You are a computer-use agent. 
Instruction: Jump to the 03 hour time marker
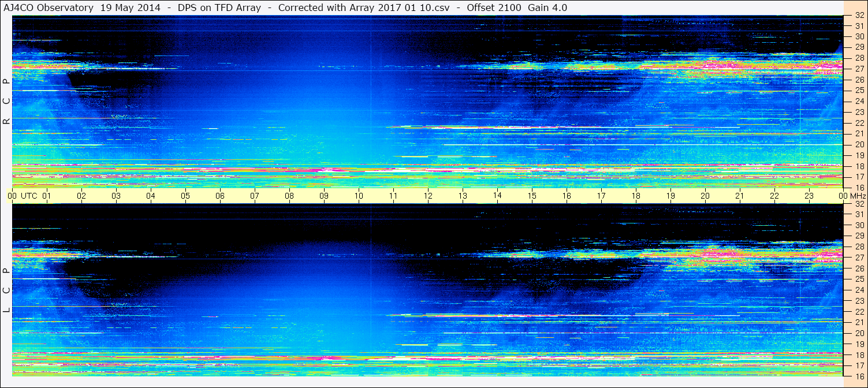pyautogui.click(x=116, y=196)
